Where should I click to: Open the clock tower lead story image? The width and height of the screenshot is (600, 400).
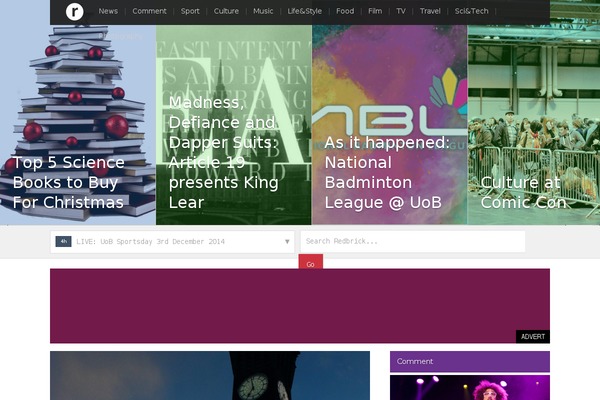pos(210,376)
